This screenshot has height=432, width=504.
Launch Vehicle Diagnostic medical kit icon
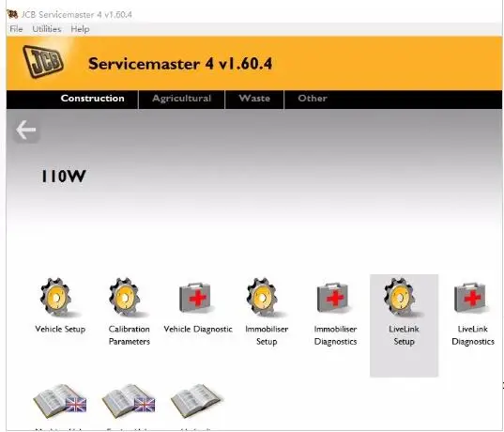tap(197, 299)
